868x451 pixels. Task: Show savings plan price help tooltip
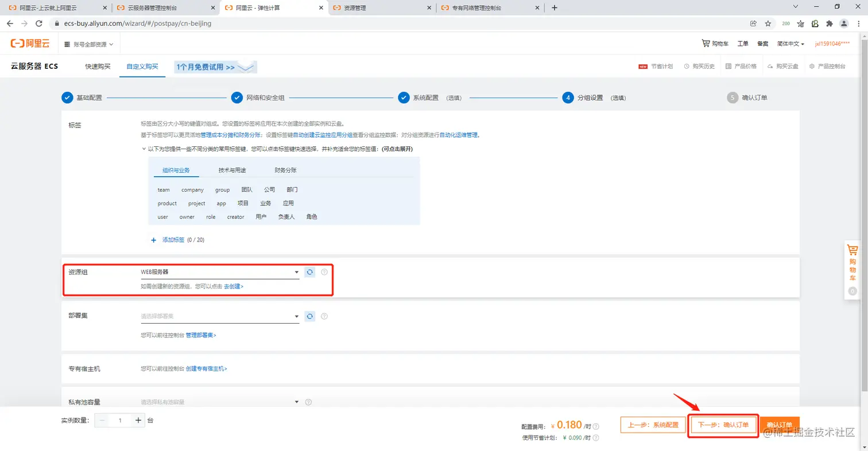[596, 438]
